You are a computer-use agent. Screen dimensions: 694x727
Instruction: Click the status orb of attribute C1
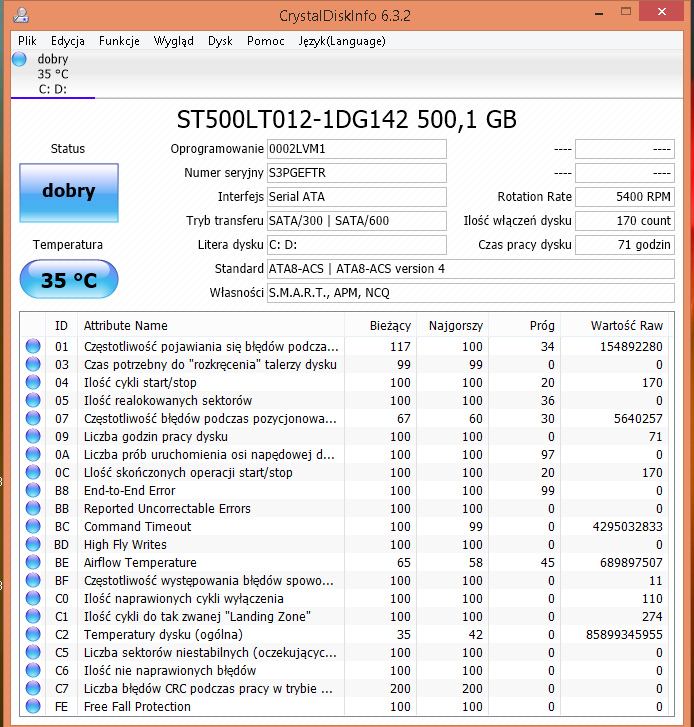33,616
